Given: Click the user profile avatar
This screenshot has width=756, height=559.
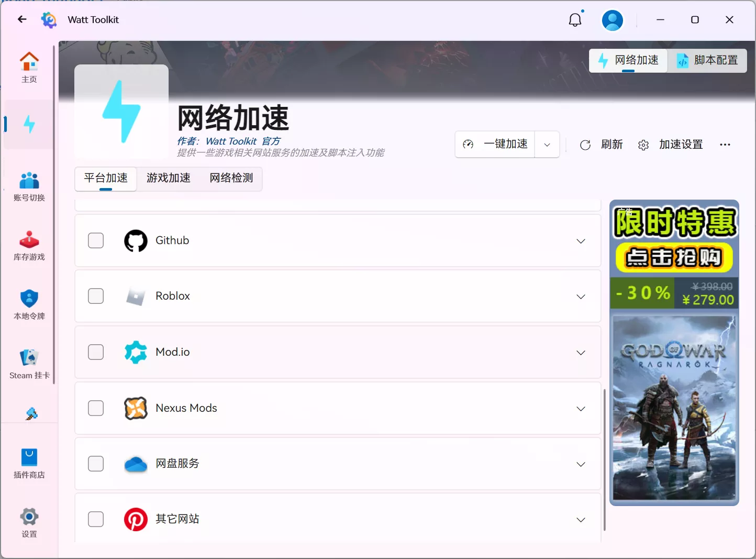Looking at the screenshot, I should coord(612,20).
